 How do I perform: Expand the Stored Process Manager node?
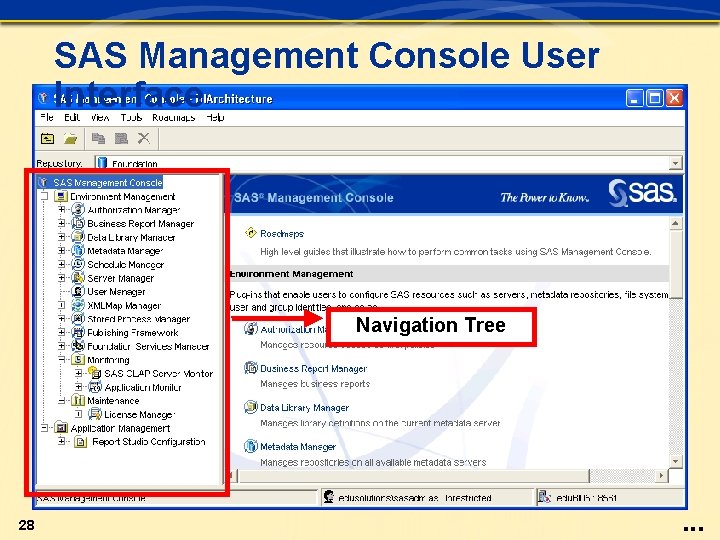62,319
